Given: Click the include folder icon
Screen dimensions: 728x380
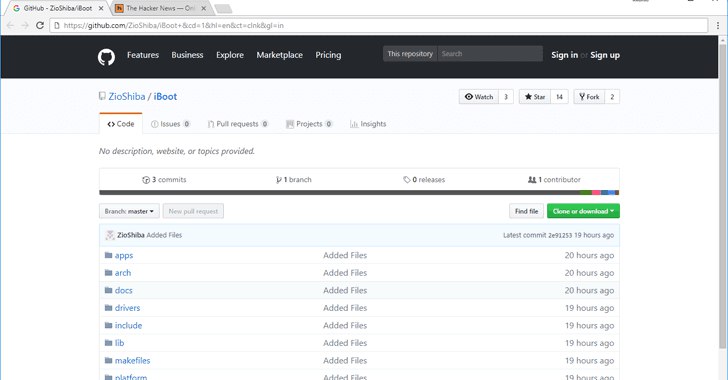Looking at the screenshot, I should click(x=108, y=325).
